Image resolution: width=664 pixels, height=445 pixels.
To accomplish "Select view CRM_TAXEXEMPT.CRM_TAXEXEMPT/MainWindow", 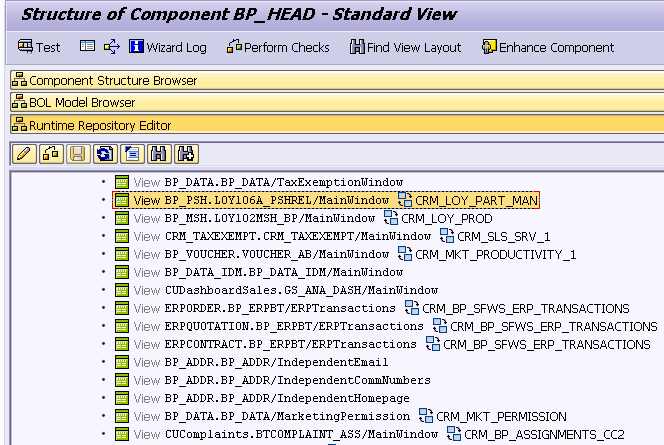I will tap(298, 236).
